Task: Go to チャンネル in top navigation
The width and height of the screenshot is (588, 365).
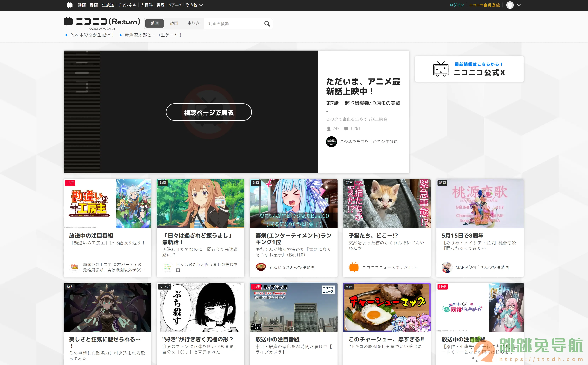Action: pyautogui.click(x=127, y=5)
